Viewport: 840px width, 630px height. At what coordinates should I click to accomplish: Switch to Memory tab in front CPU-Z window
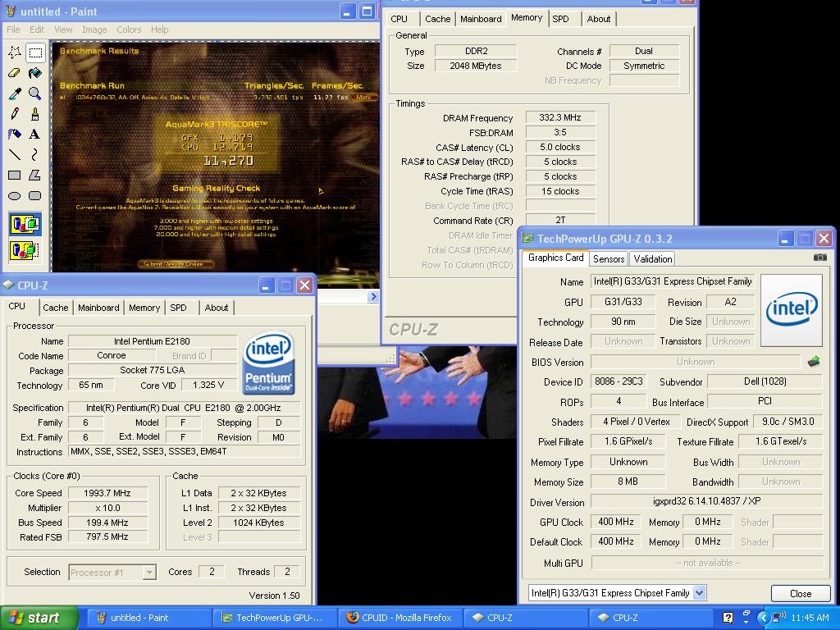point(144,308)
